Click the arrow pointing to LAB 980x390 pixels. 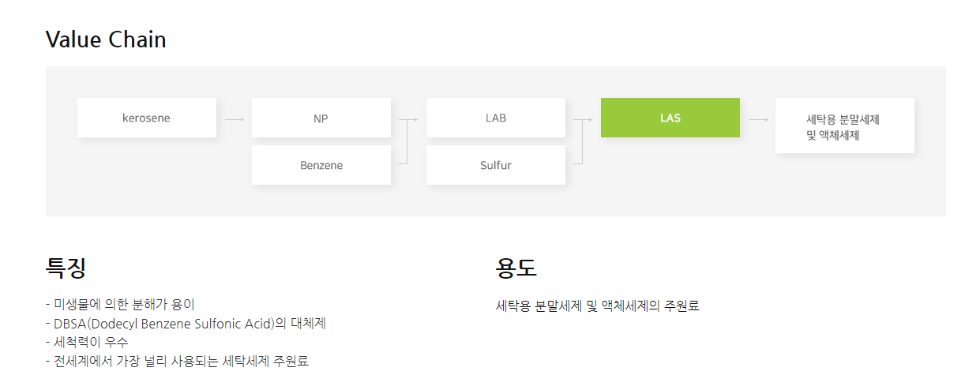tap(412, 119)
